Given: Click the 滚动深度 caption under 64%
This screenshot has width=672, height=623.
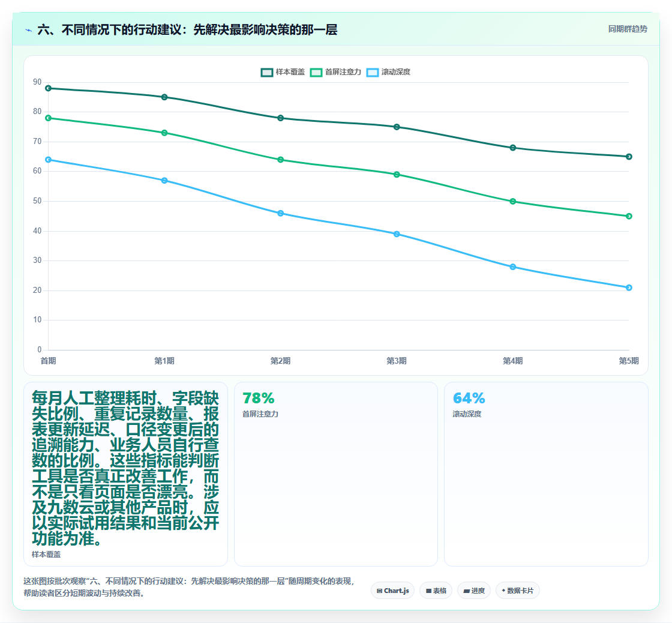Looking at the screenshot, I should (467, 414).
